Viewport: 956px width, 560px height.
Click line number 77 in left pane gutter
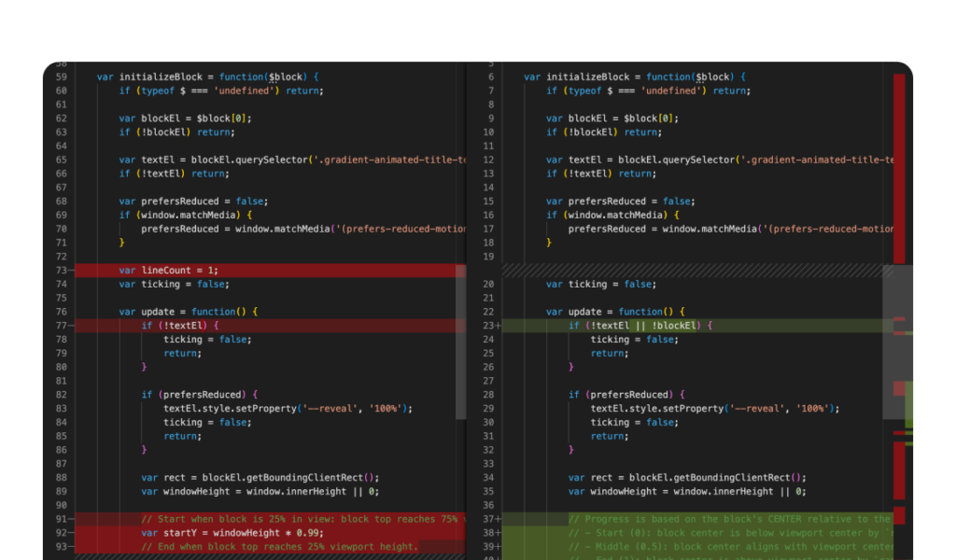pos(60,326)
